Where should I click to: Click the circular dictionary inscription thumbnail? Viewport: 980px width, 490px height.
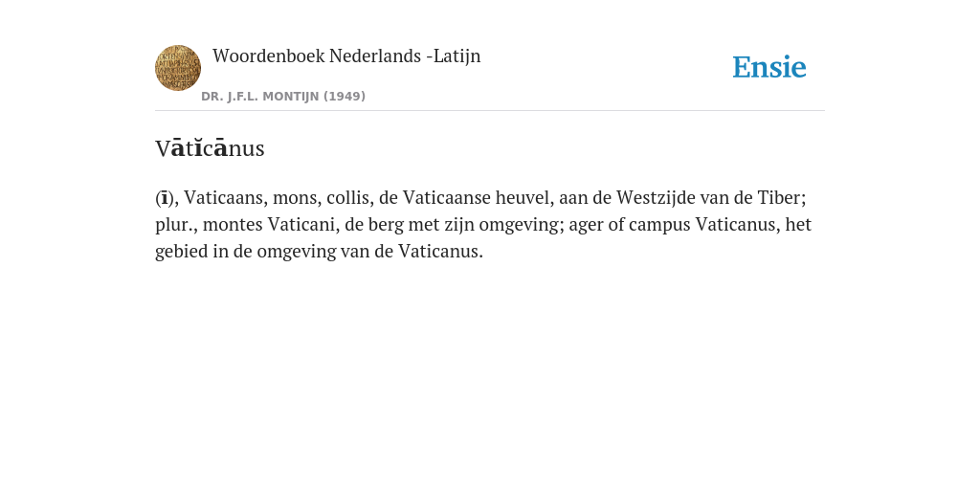[x=178, y=68]
